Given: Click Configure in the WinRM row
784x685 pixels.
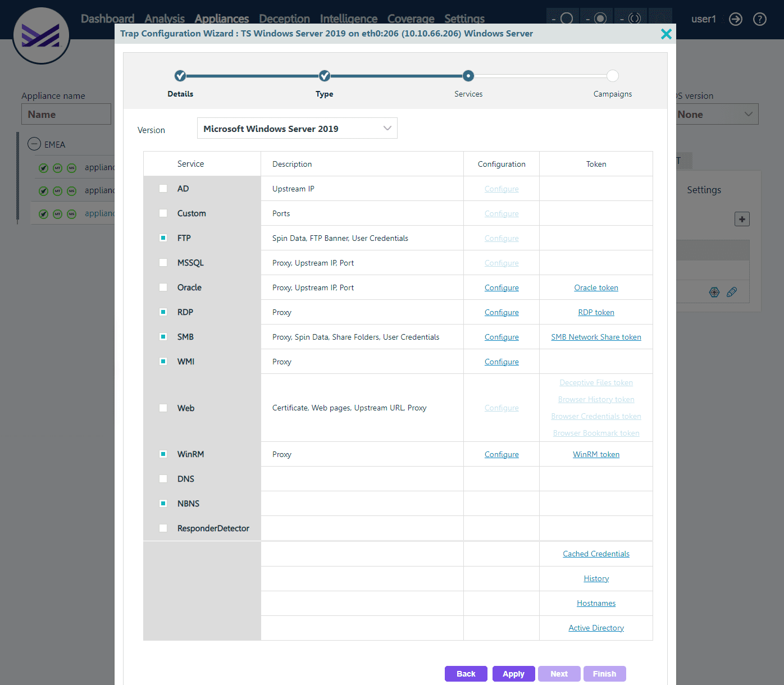Looking at the screenshot, I should point(502,454).
